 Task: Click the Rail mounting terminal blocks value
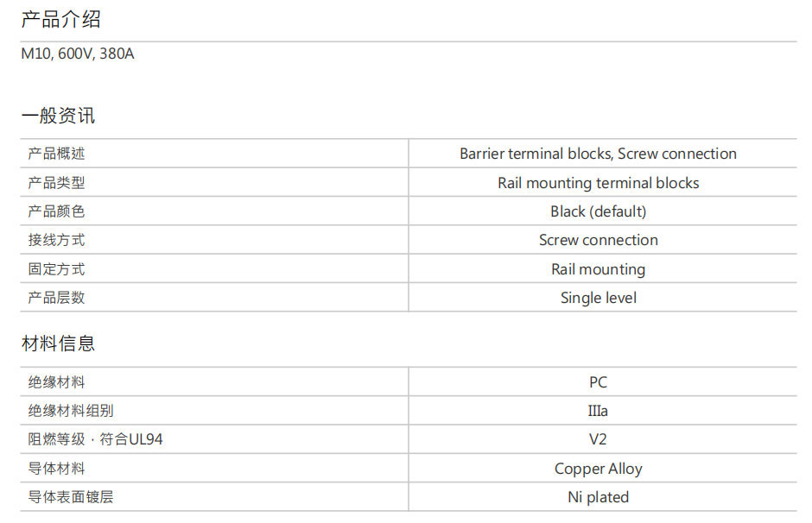[x=598, y=183]
